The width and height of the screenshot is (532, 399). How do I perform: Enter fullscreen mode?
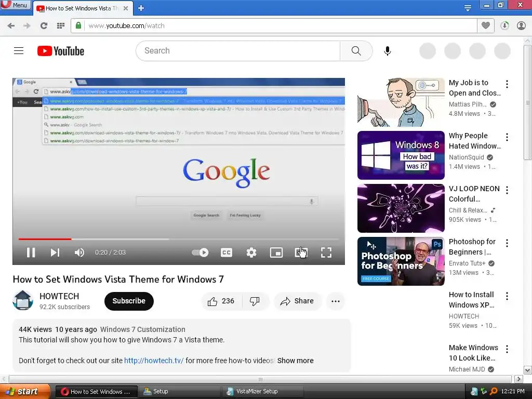point(326,252)
